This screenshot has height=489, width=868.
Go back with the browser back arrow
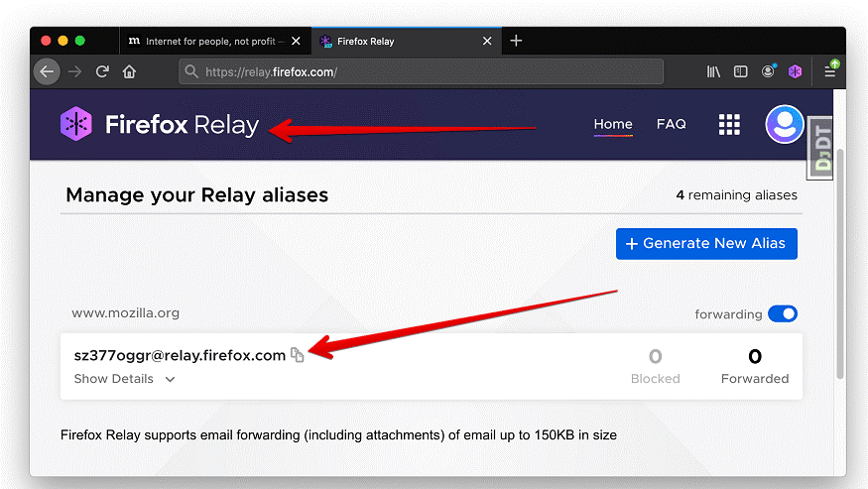tap(47, 72)
